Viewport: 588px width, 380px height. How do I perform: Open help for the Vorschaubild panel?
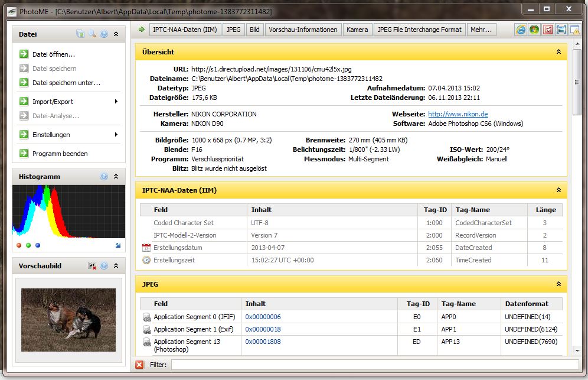coord(104,265)
